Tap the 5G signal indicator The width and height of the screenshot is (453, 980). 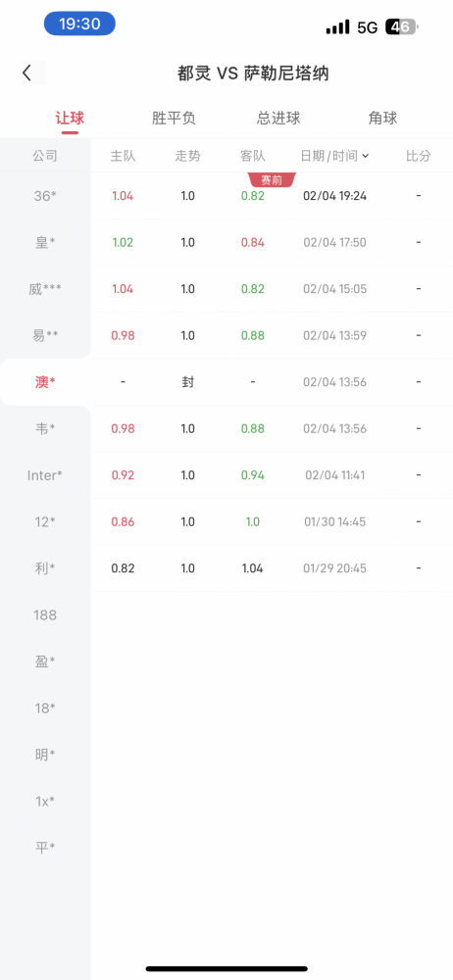(368, 27)
